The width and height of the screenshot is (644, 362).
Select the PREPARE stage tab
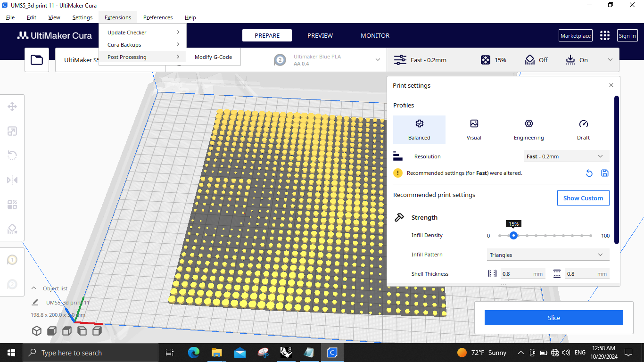[x=267, y=36]
